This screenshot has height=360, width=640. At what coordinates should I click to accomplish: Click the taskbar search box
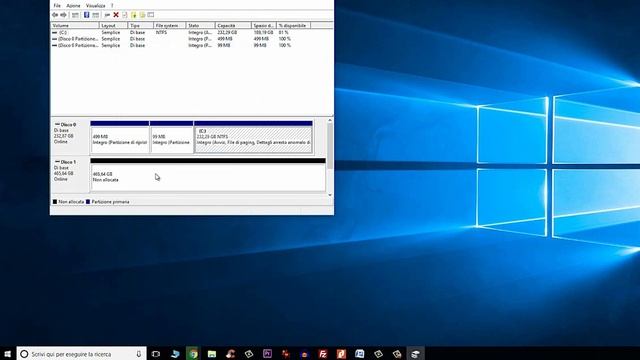[x=82, y=353]
